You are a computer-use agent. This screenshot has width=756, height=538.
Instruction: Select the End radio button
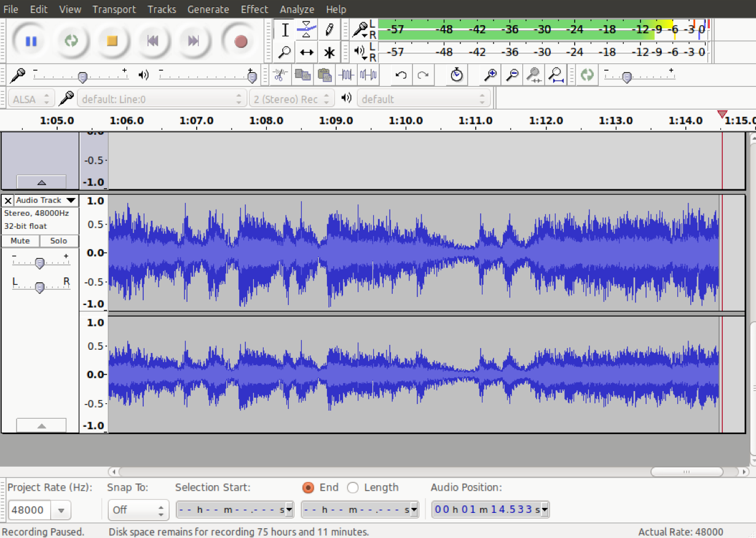[309, 488]
